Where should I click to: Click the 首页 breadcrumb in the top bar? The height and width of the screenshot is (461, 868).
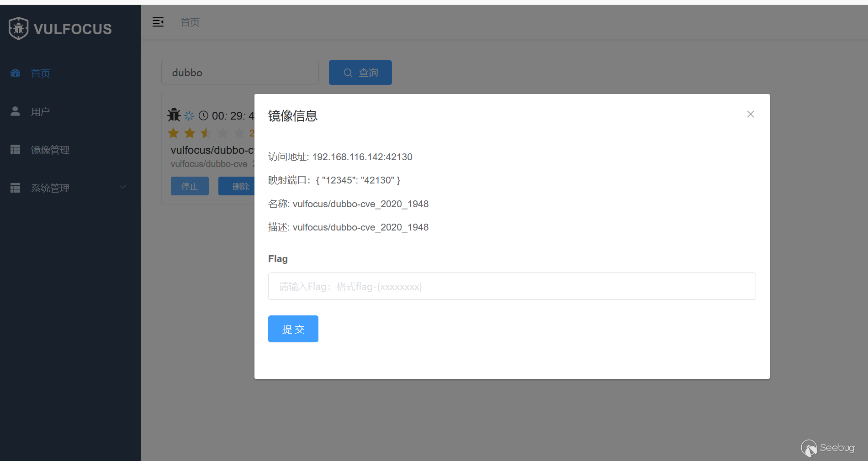(x=190, y=22)
